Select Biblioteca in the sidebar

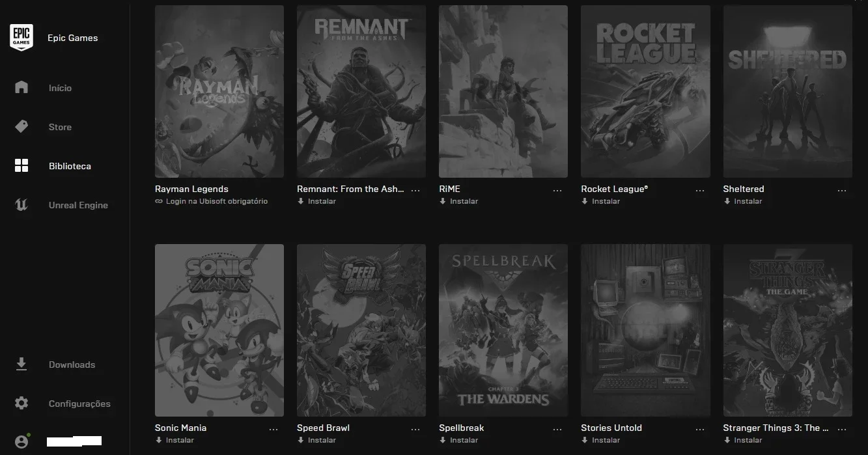point(70,166)
